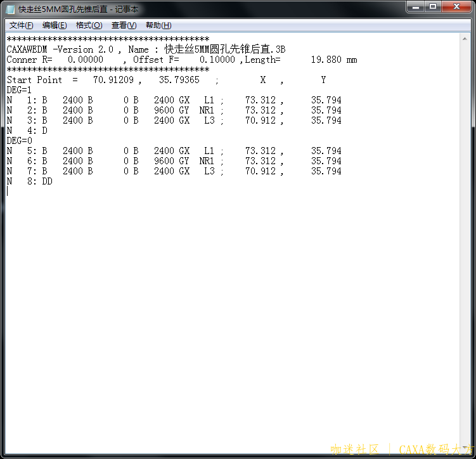The width and height of the screenshot is (476, 459).
Task: Place cursor on line N 8: DD
Action: click(29, 181)
